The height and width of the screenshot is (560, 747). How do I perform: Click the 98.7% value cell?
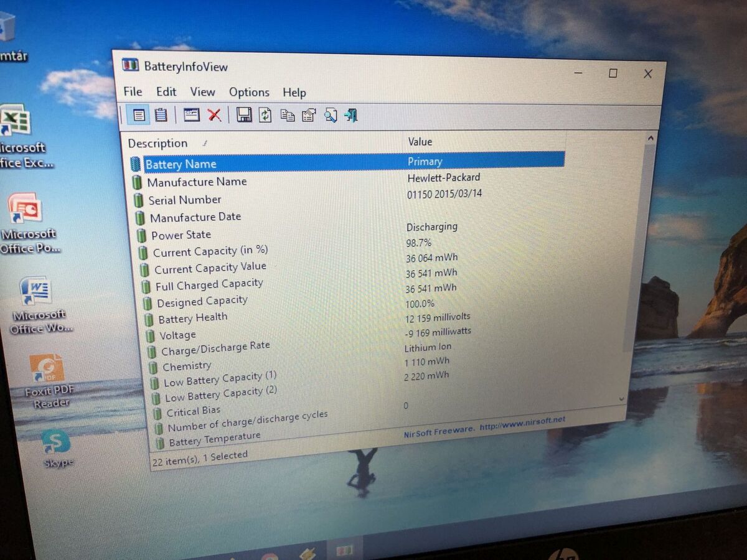418,242
